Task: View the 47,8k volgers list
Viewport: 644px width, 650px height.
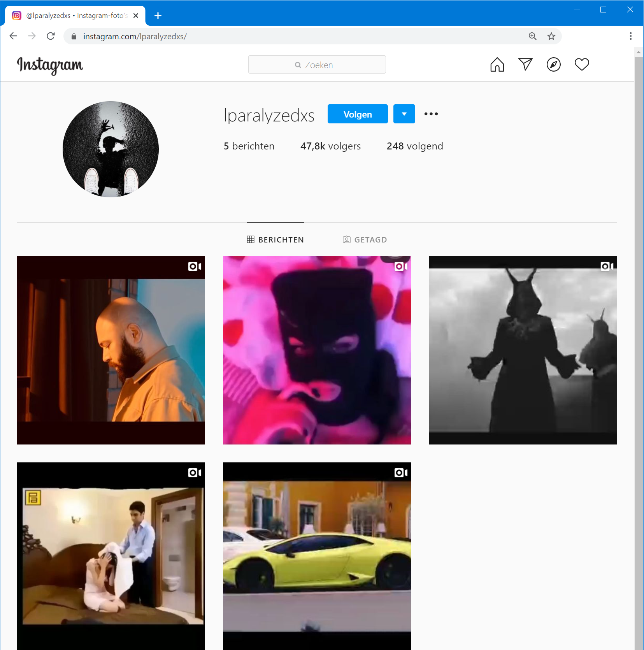Action: (x=330, y=146)
